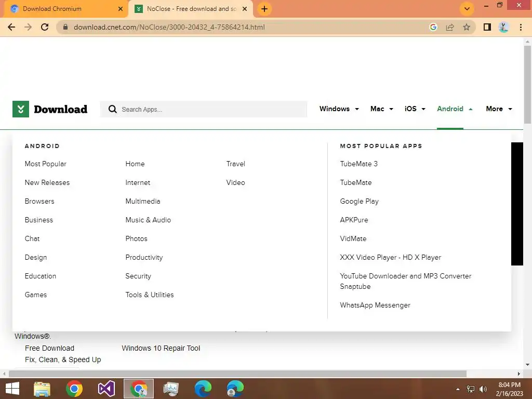The width and height of the screenshot is (532, 399).
Task: Reload the current page
Action: click(x=45, y=27)
